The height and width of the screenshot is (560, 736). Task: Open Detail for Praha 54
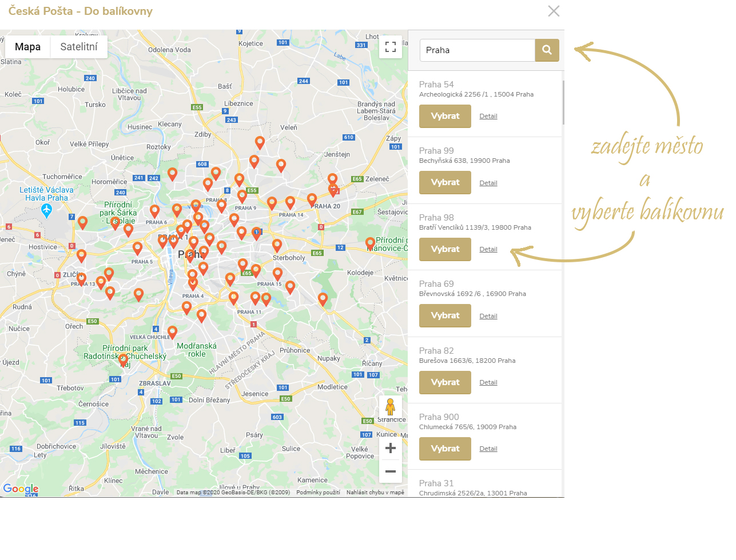(488, 116)
